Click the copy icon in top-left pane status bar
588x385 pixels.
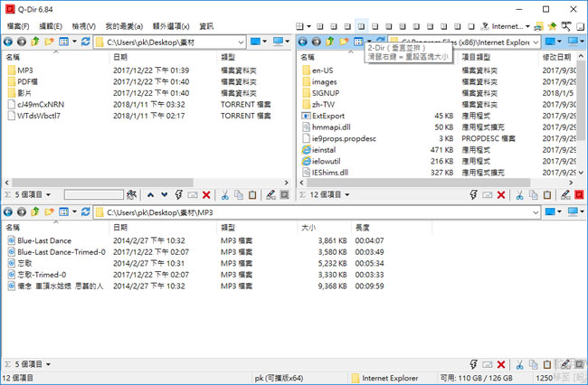click(x=239, y=194)
